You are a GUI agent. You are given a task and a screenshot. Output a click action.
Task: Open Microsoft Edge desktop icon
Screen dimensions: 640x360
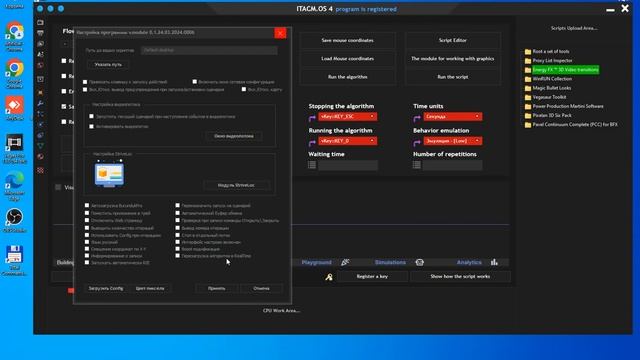pyautogui.click(x=14, y=187)
